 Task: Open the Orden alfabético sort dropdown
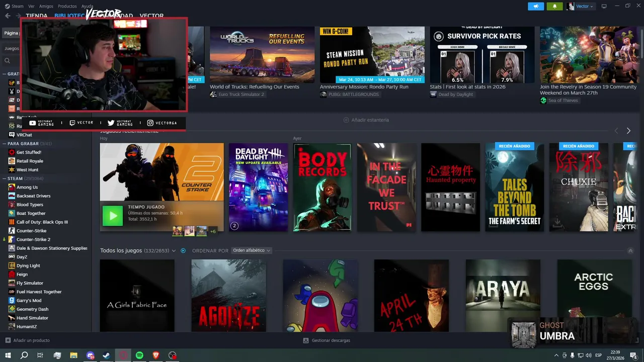(252, 250)
